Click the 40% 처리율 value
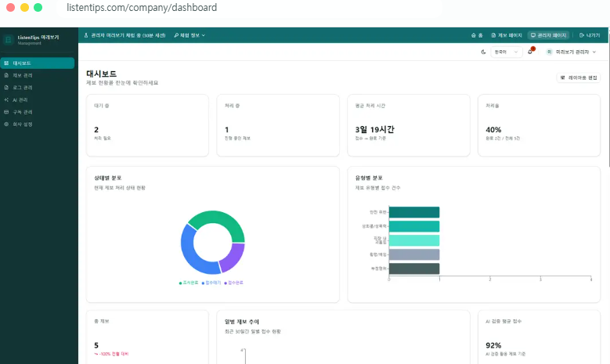Viewport: 610px width, 364px height. pos(493,130)
